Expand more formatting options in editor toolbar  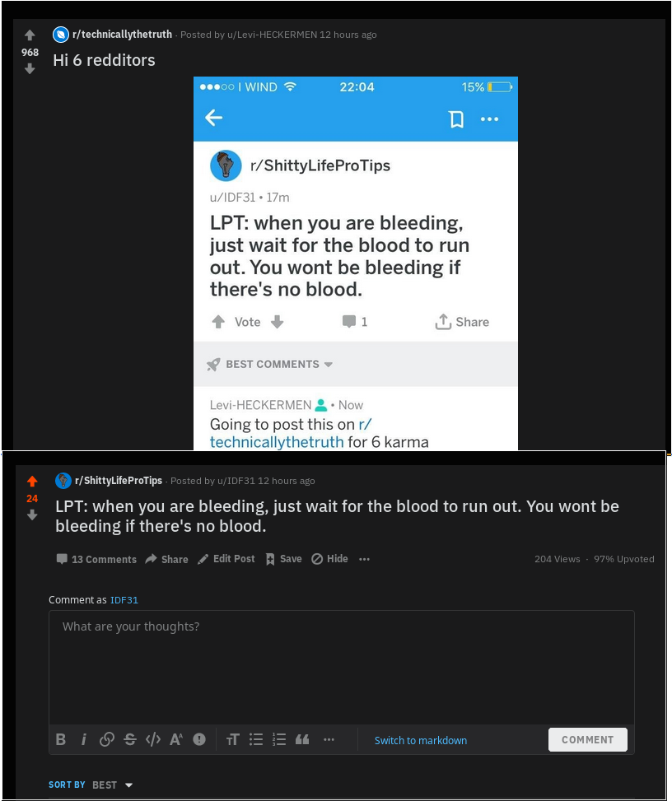point(329,739)
